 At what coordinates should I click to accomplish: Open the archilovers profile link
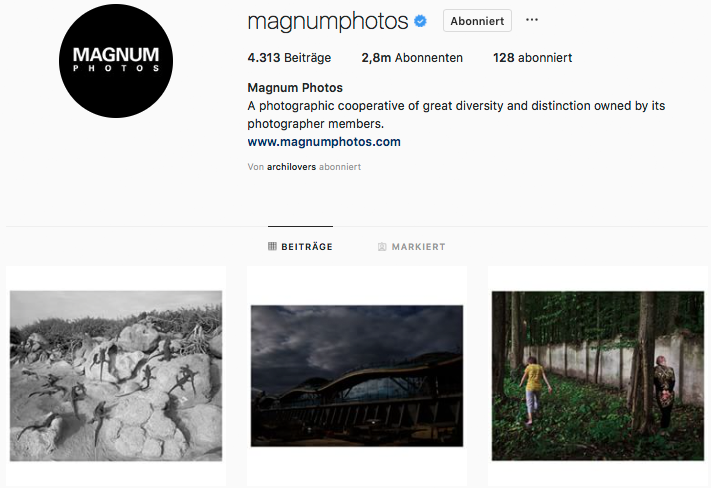291,166
